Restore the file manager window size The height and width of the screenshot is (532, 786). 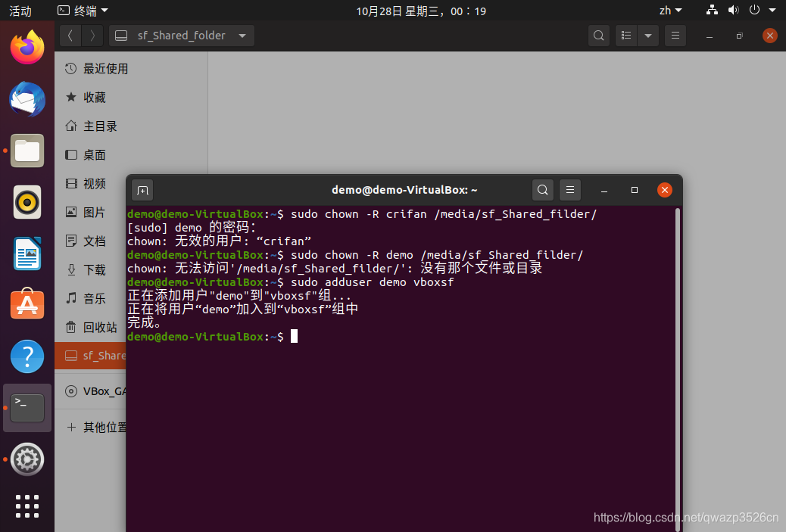tap(739, 36)
